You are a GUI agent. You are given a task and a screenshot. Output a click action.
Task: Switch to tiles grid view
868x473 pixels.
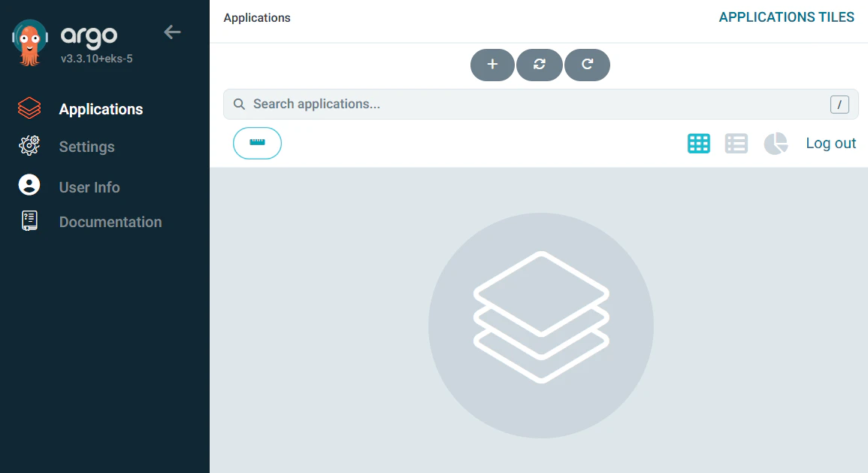pyautogui.click(x=699, y=144)
